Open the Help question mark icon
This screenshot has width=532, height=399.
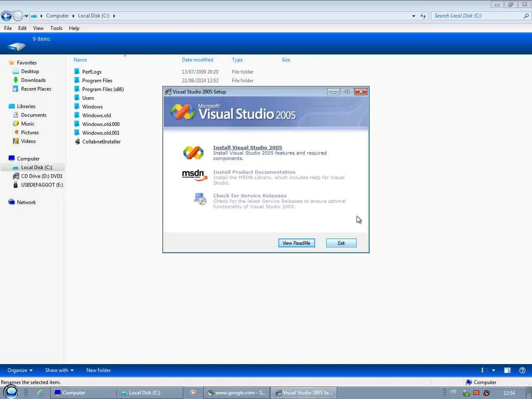522,370
